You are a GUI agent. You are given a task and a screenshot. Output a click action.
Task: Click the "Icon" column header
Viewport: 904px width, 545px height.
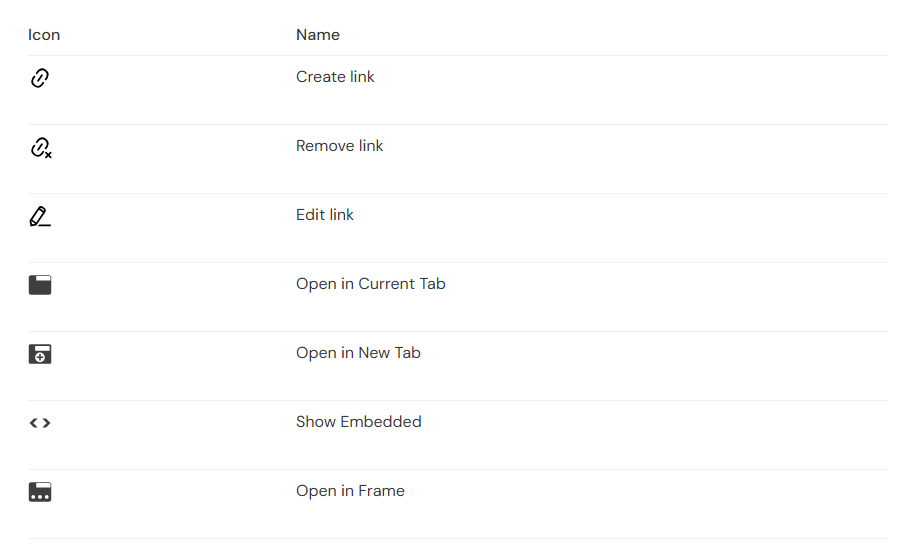coord(44,35)
